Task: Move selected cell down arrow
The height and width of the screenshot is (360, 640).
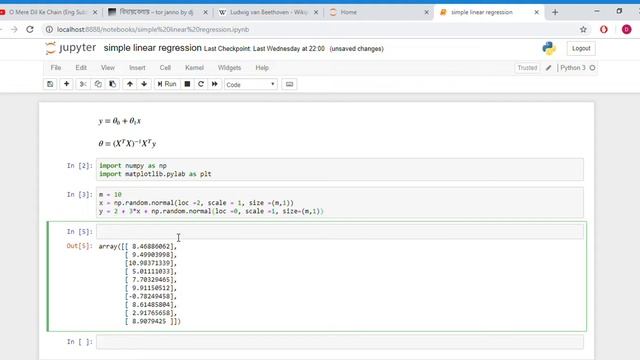Action: 144,84
